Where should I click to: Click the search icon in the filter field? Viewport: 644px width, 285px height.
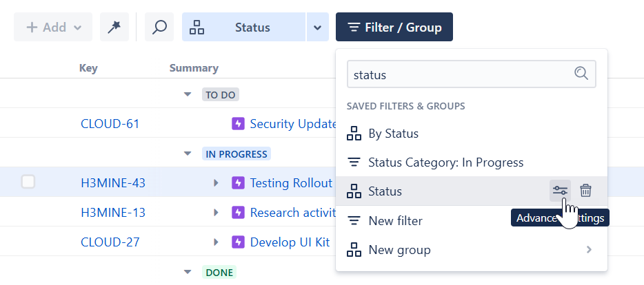[x=581, y=74]
